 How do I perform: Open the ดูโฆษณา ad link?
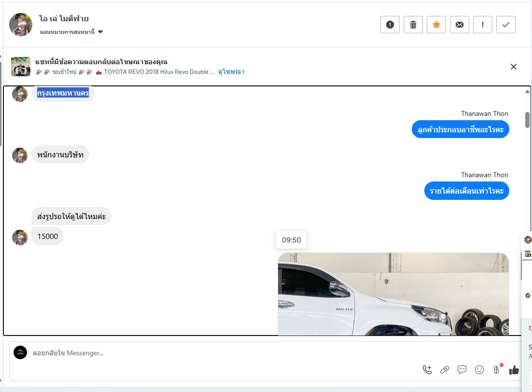(231, 72)
